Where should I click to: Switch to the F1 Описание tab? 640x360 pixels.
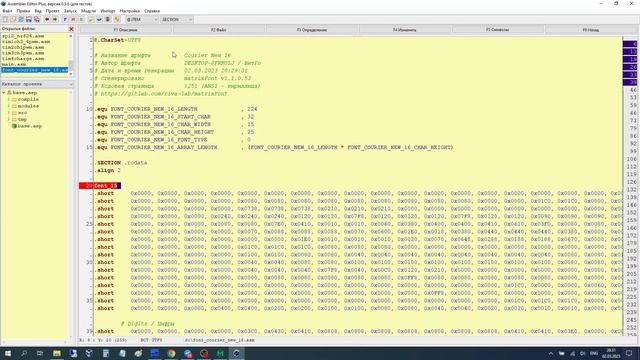point(126,30)
